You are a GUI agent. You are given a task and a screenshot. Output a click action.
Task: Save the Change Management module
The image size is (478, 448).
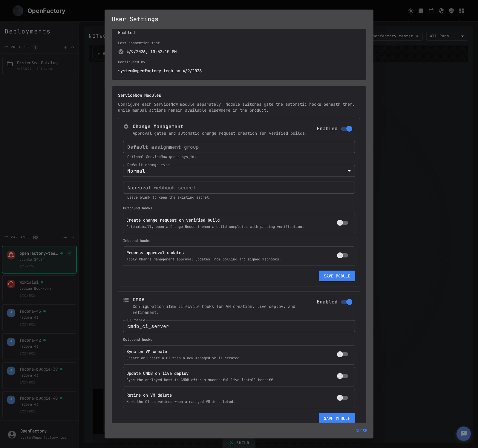pos(337,276)
